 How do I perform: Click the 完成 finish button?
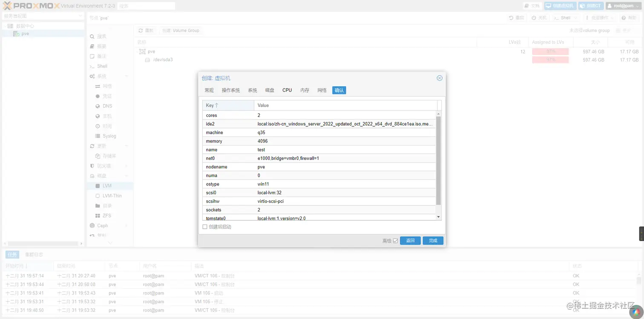pos(433,241)
